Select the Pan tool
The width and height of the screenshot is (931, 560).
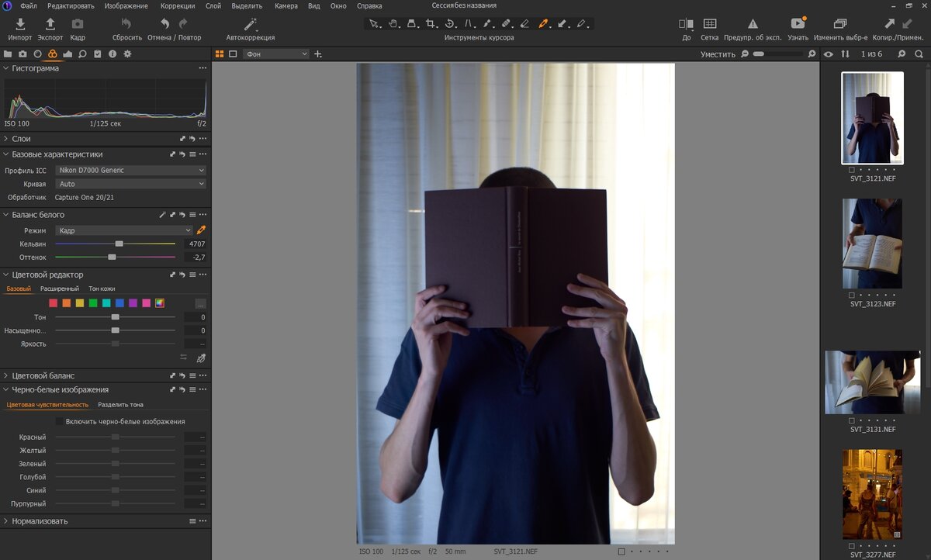(395, 23)
